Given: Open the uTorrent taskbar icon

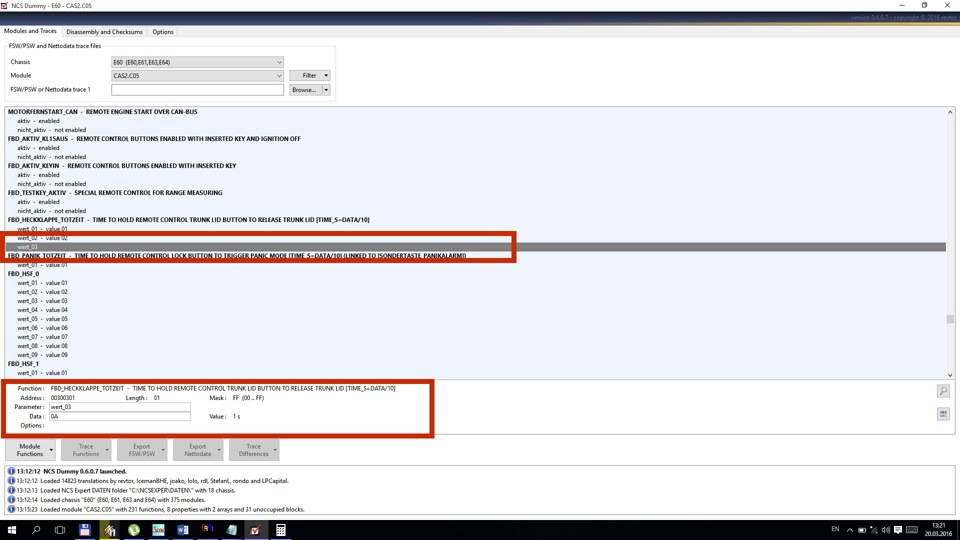Looking at the screenshot, I should (x=134, y=530).
